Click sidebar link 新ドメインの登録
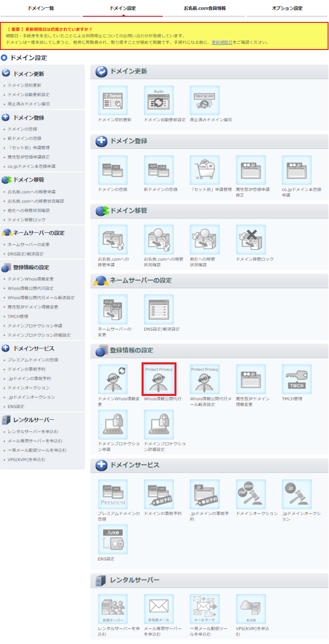Viewport: 329px width, 644px height. click(24, 138)
